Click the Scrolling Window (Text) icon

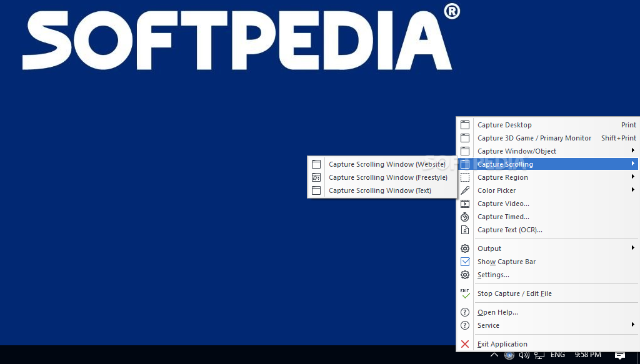point(316,190)
